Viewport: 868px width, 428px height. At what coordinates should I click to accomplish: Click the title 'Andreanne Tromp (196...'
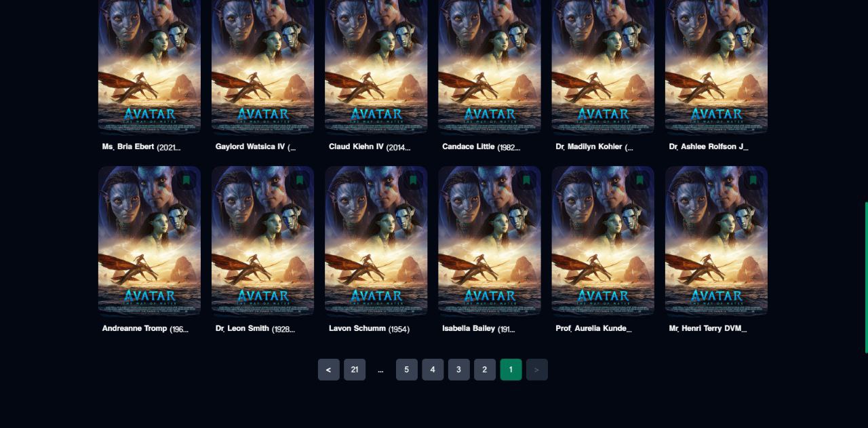pos(145,328)
